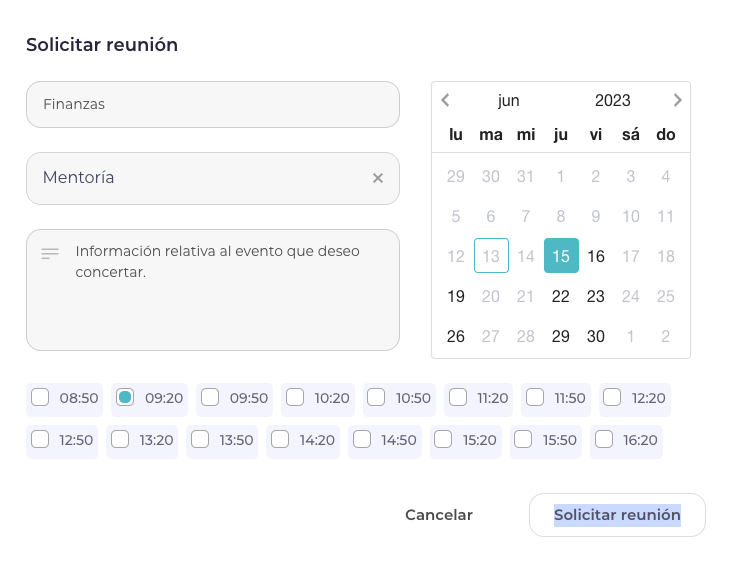729x575 pixels.
Task: Open the 2023 year selector
Action: click(x=612, y=100)
